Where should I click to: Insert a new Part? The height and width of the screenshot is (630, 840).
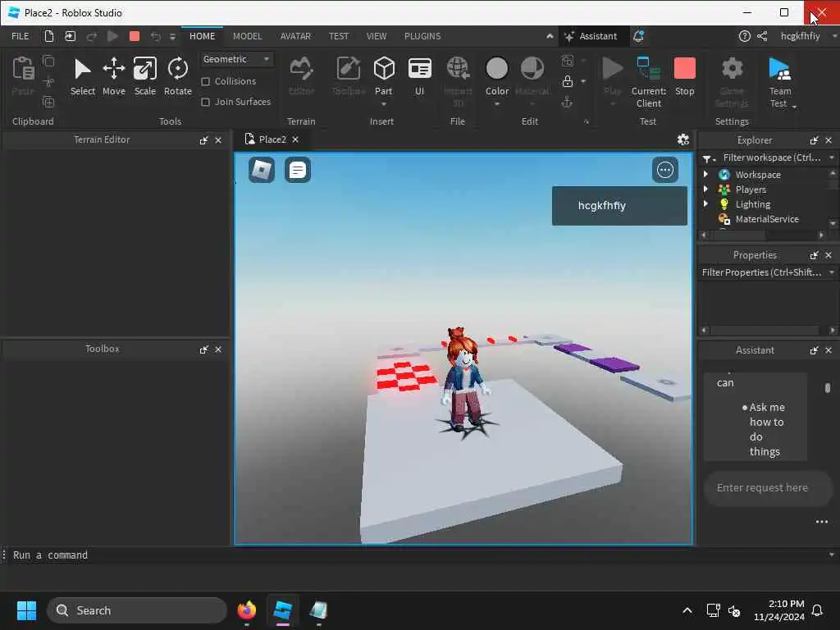tap(384, 75)
